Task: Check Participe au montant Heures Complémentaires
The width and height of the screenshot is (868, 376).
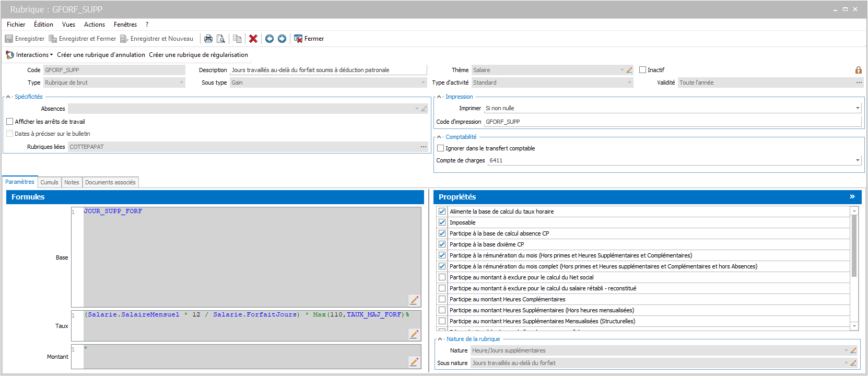Action: (442, 299)
